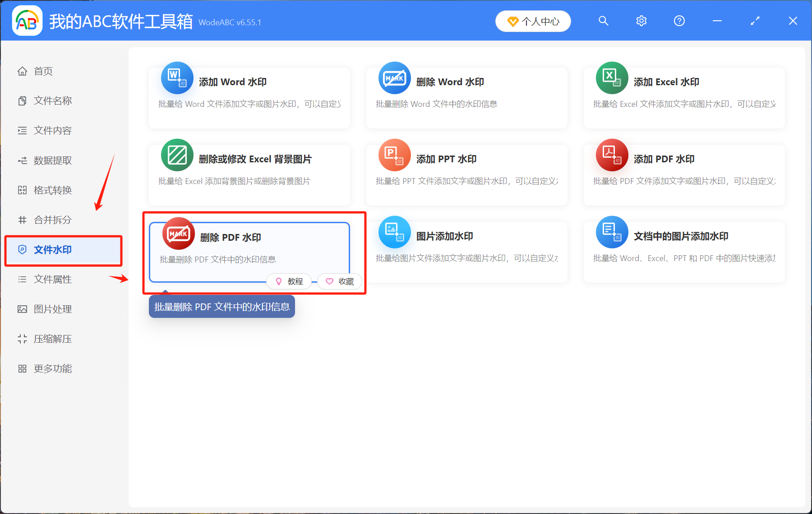812x514 pixels.
Task: Minimize the WodeABC window
Action: pyautogui.click(x=717, y=21)
